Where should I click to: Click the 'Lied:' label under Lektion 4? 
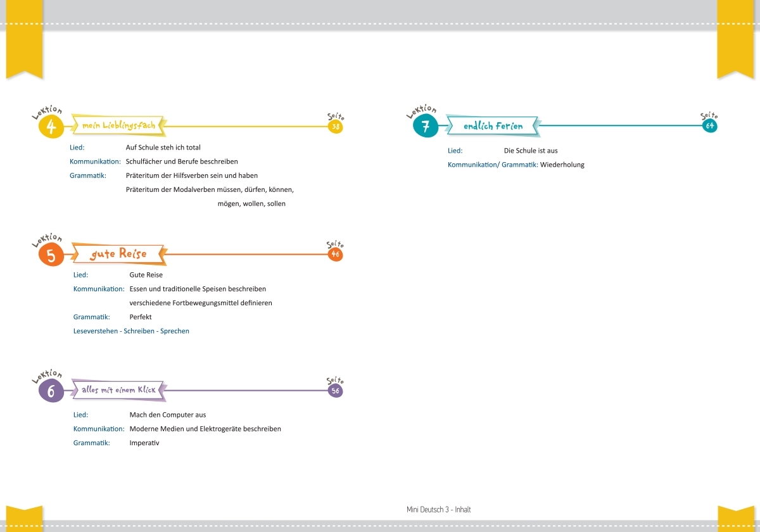click(x=77, y=148)
